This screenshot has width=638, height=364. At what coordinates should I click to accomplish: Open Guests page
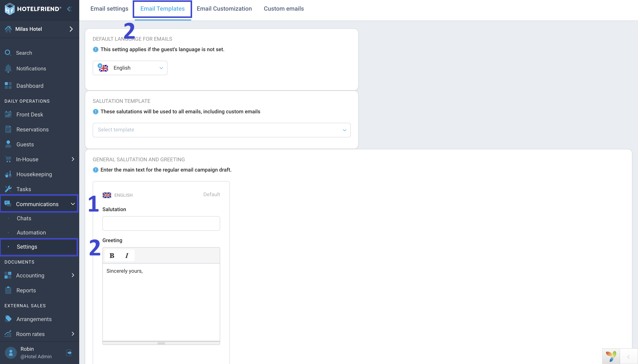(25, 144)
